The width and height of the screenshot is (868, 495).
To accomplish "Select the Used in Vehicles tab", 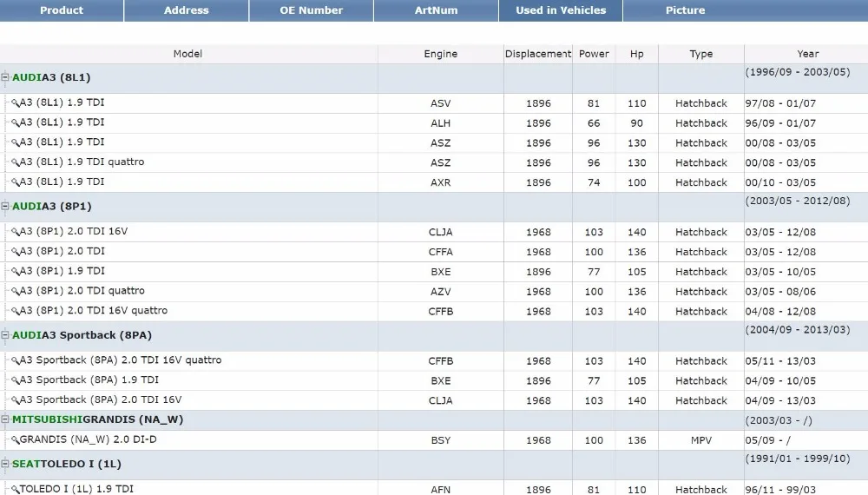I will pyautogui.click(x=561, y=10).
